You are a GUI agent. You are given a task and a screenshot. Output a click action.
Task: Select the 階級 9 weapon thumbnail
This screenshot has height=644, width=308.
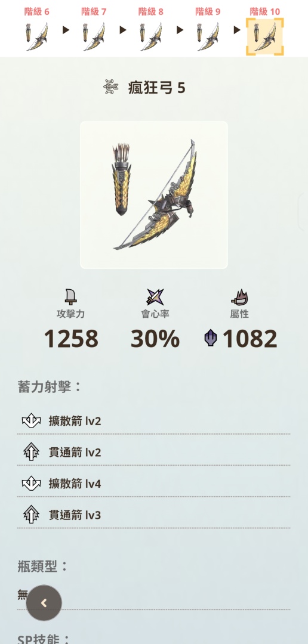[x=208, y=36]
